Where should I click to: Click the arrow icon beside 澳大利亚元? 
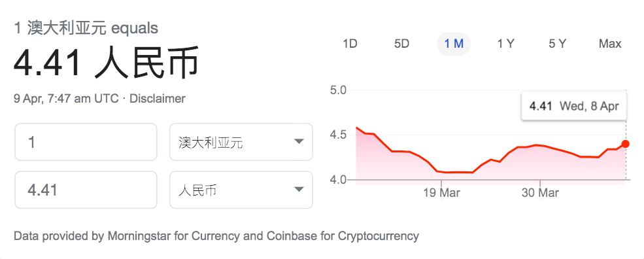[299, 142]
